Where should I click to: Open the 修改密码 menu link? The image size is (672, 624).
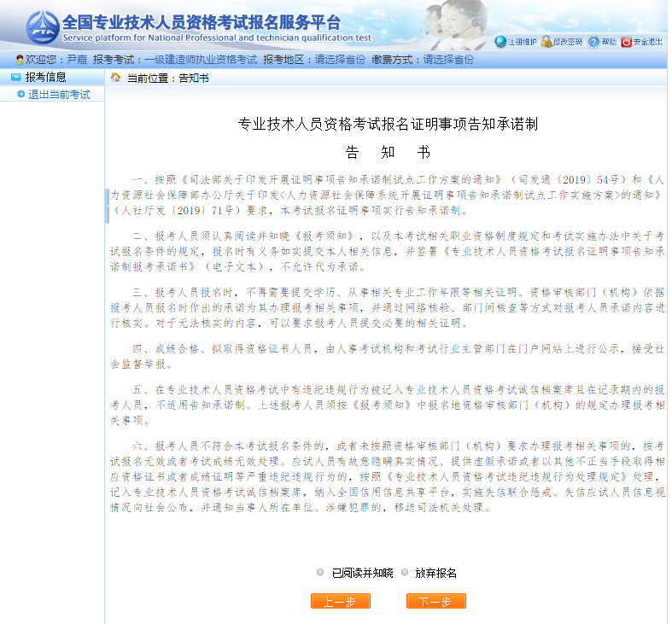[x=568, y=42]
